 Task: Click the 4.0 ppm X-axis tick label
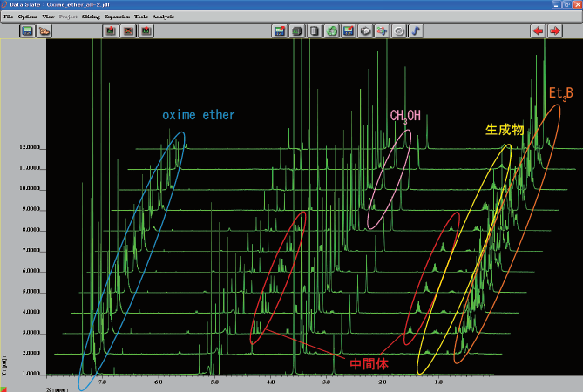271,382
